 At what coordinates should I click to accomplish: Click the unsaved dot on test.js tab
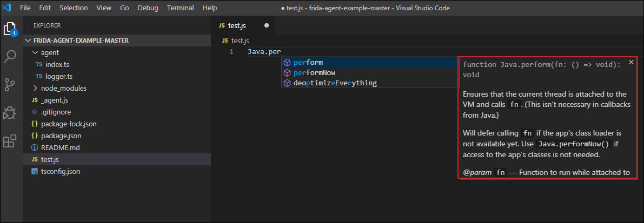tap(266, 25)
